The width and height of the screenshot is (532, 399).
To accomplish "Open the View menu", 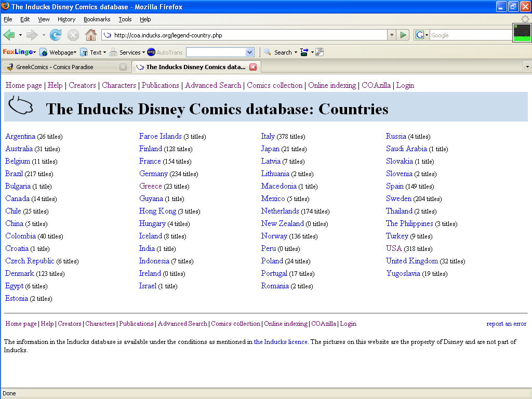I will (x=44, y=19).
